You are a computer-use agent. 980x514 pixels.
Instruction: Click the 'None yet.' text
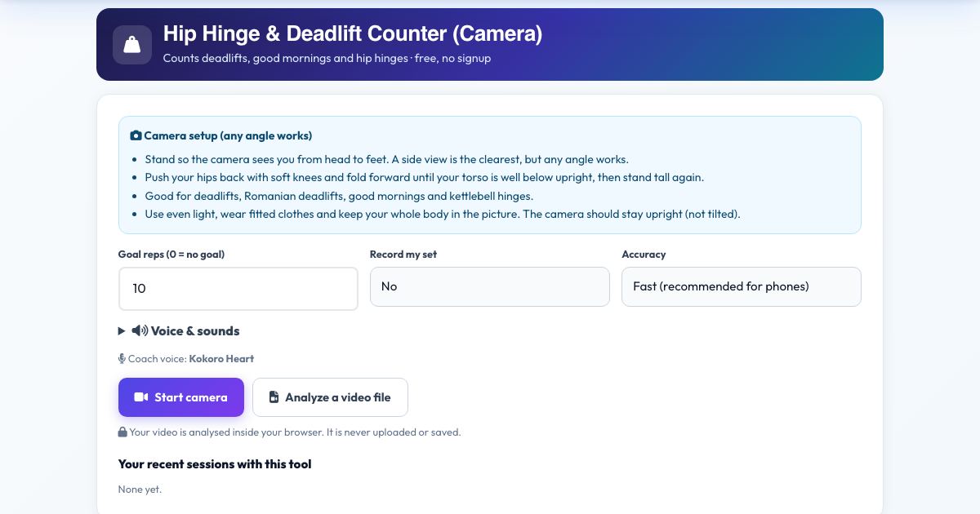[x=140, y=489]
